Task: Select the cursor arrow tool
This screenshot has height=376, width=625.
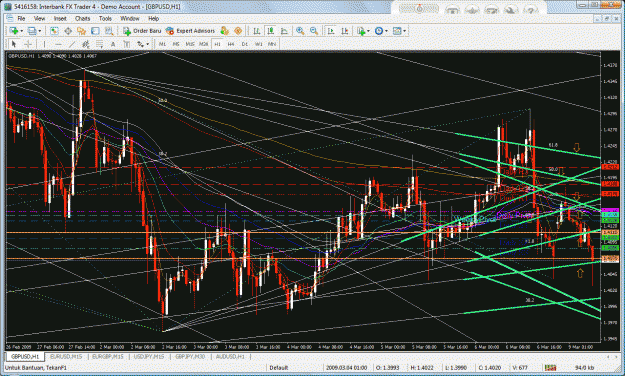Action: (14, 44)
